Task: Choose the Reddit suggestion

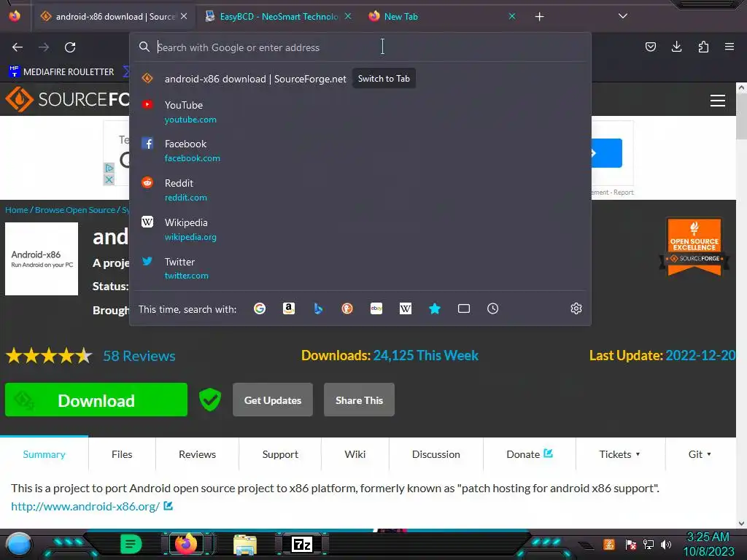Action: coord(360,190)
